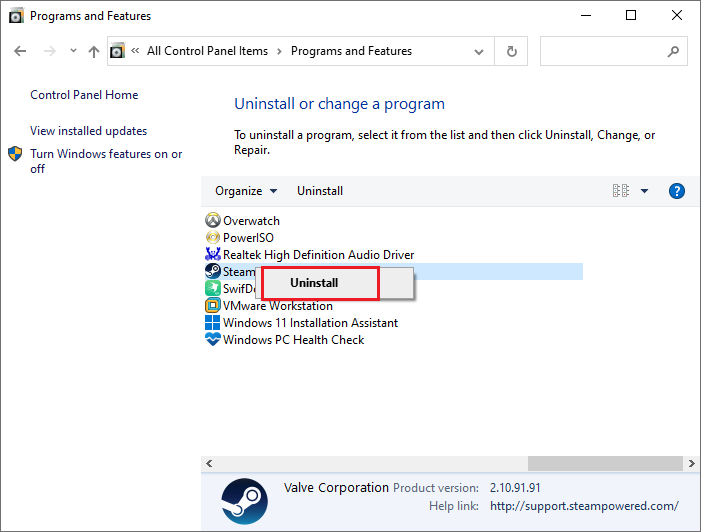Click the scroll left arrow

209,464
